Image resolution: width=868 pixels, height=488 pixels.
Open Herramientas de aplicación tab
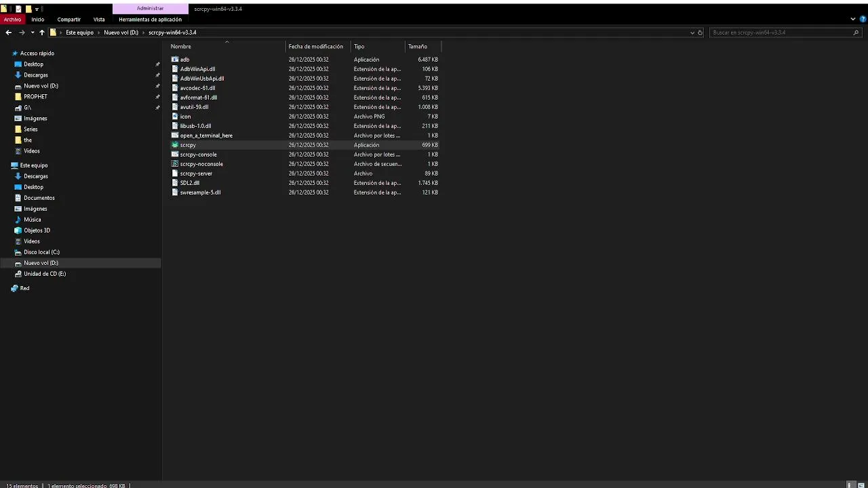pos(150,20)
